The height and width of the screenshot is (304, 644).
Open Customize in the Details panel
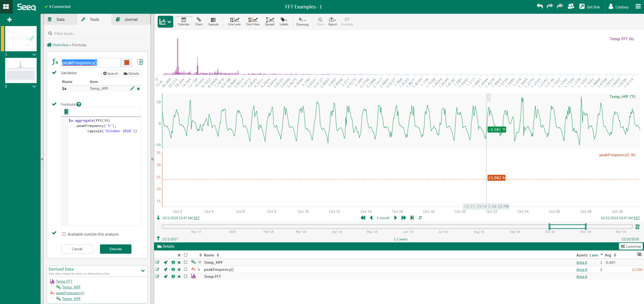tap(631, 246)
